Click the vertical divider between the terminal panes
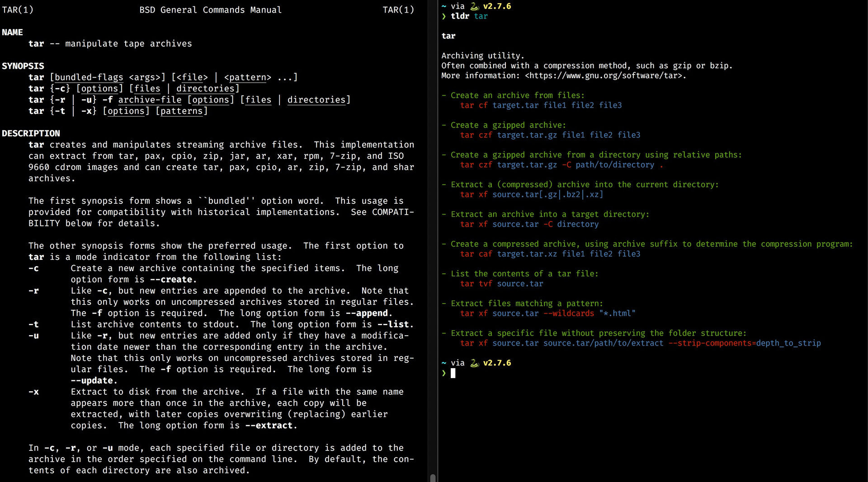 click(437, 226)
